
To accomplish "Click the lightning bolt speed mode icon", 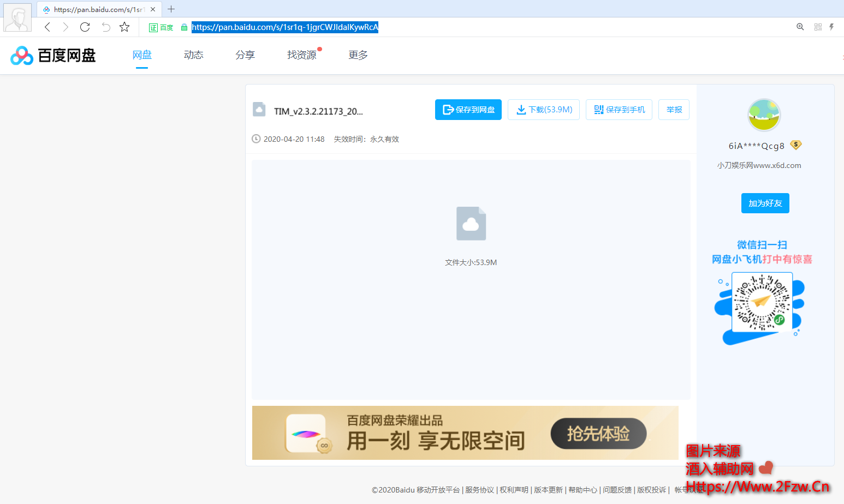I will click(831, 27).
